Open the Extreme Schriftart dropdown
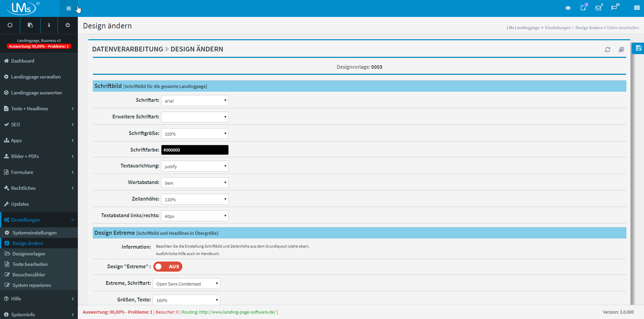The width and height of the screenshot is (644, 319). click(x=186, y=283)
